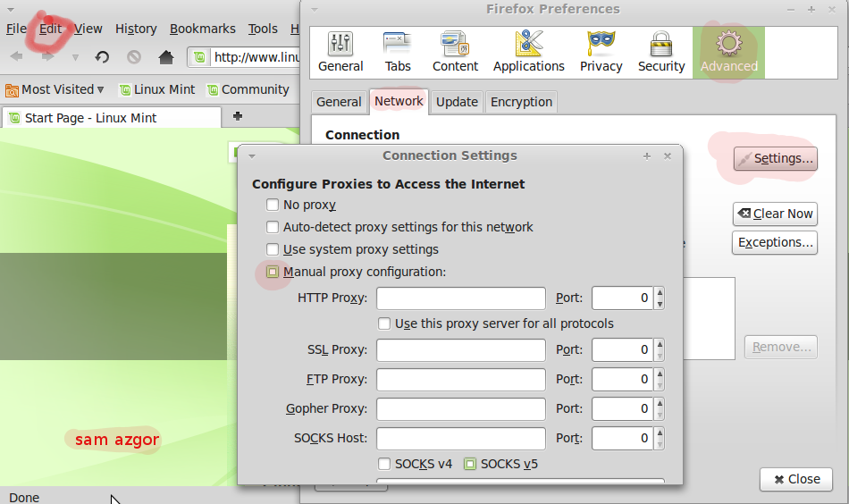Select the Advanced preferences pane
The image size is (849, 504).
[x=728, y=53]
